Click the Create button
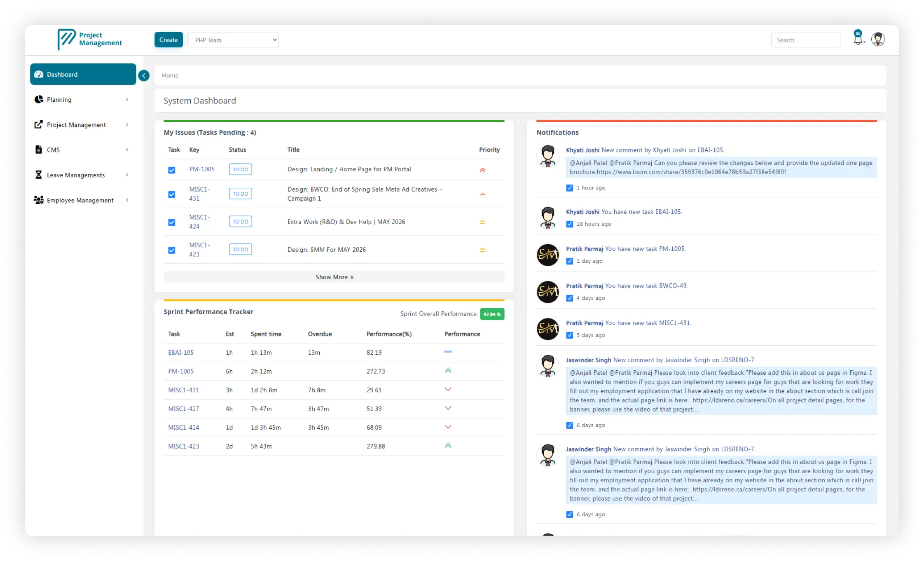This screenshot has height=561, width=924. [x=168, y=40]
